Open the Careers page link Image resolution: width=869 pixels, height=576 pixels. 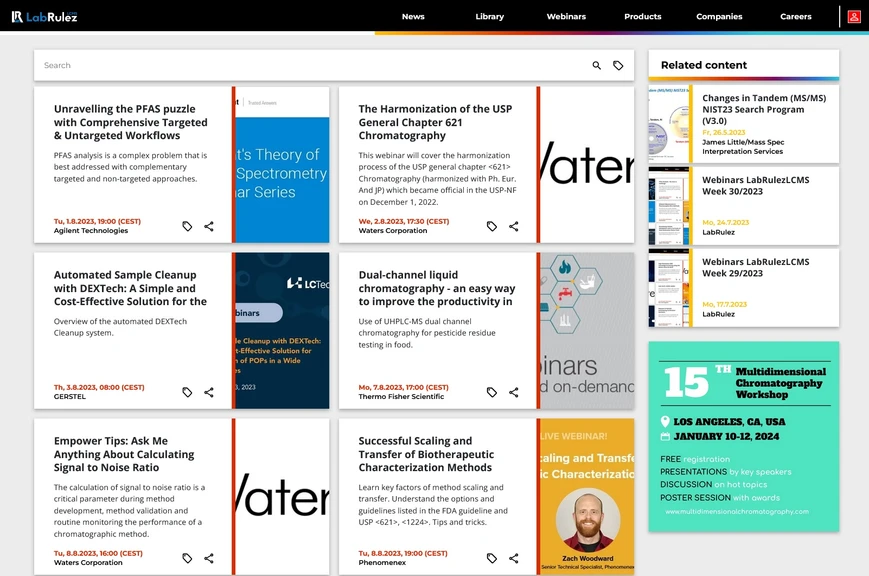point(796,17)
